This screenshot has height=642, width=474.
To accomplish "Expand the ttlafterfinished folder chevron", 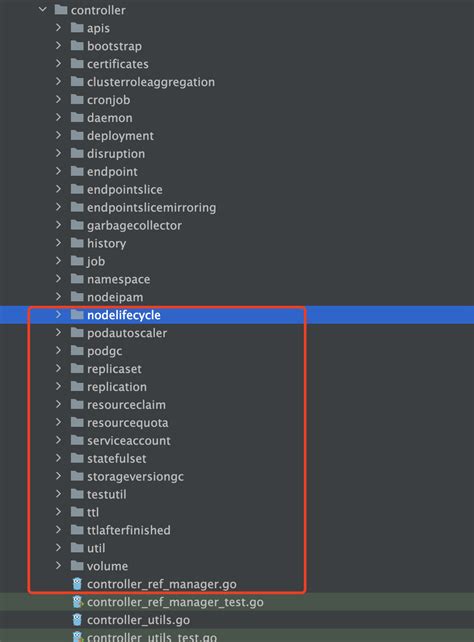I will tap(59, 530).
